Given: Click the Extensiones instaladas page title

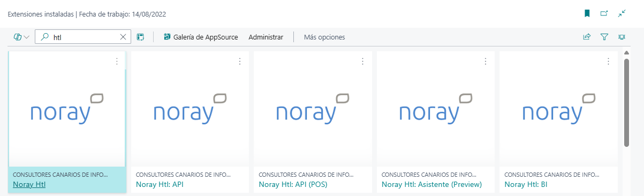Looking at the screenshot, I should pos(40,14).
